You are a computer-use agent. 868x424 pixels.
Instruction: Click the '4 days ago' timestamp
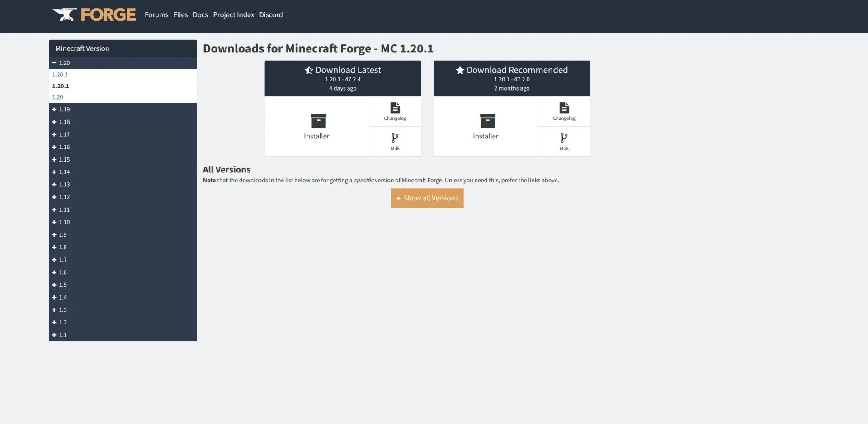343,88
